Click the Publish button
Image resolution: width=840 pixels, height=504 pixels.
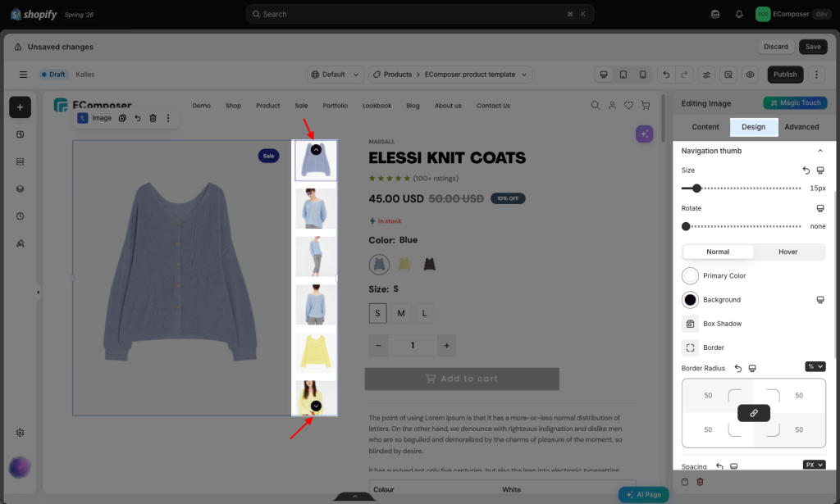point(785,75)
